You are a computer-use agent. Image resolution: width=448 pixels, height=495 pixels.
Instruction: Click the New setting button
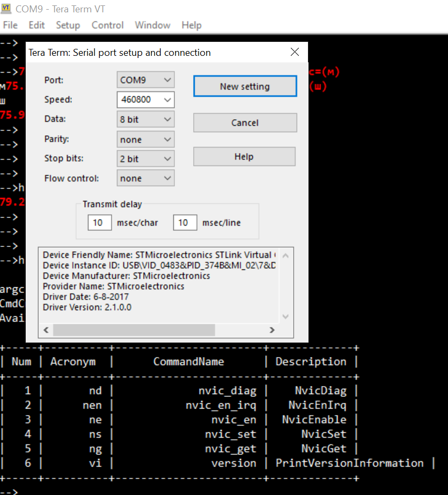point(245,86)
